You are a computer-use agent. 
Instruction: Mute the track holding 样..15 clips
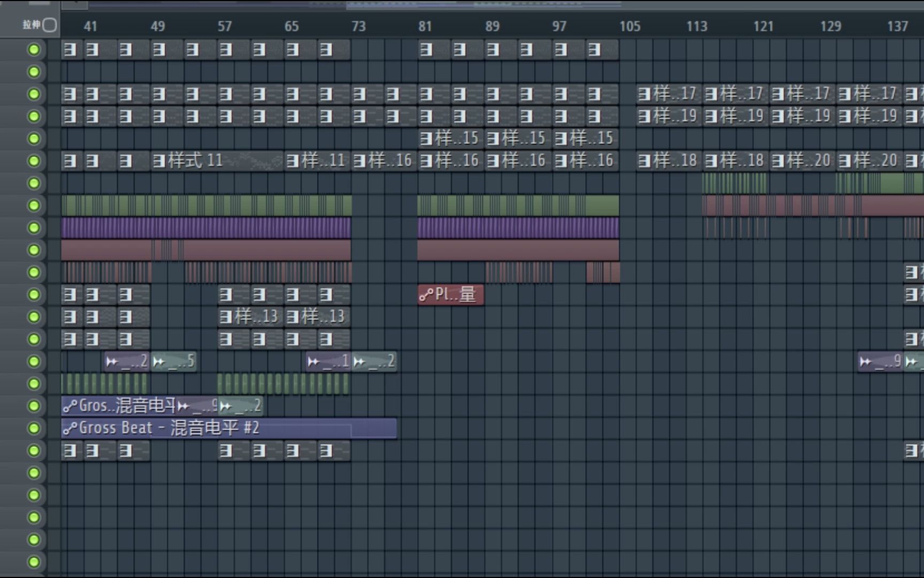pyautogui.click(x=34, y=139)
